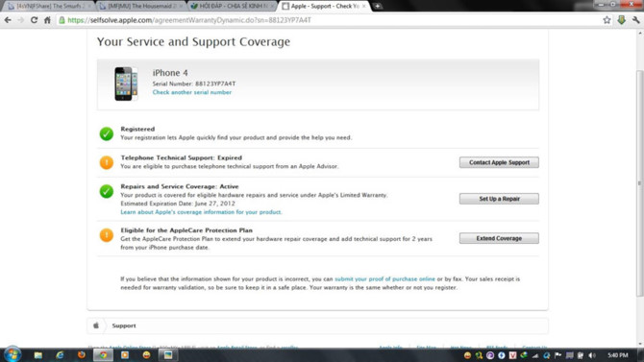Click the taskbar clock showing 5:40 PM

tap(618, 355)
